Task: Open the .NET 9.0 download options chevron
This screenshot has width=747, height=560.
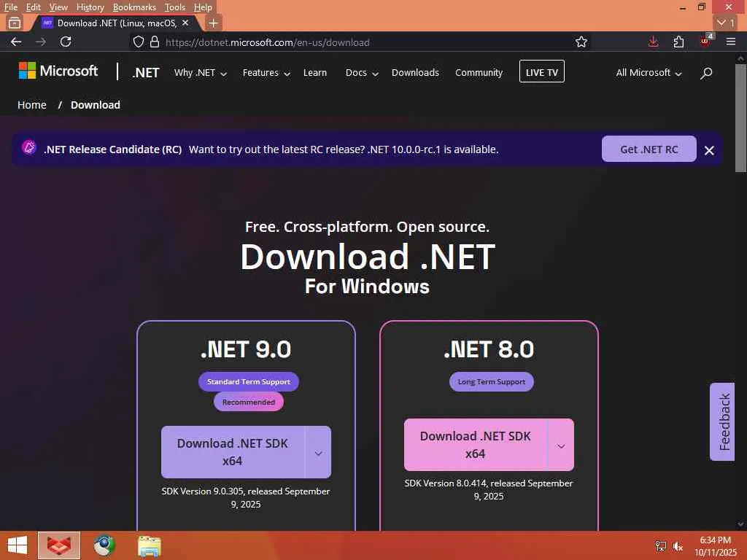Action: pos(318,452)
